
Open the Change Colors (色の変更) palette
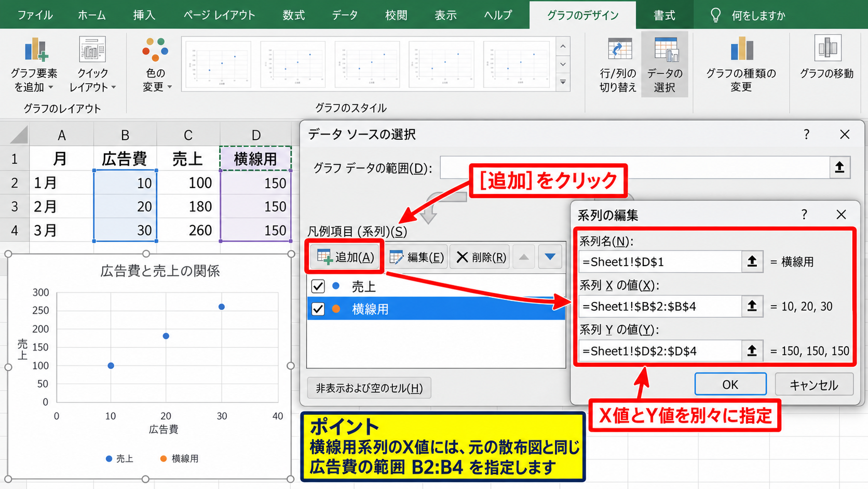click(155, 64)
